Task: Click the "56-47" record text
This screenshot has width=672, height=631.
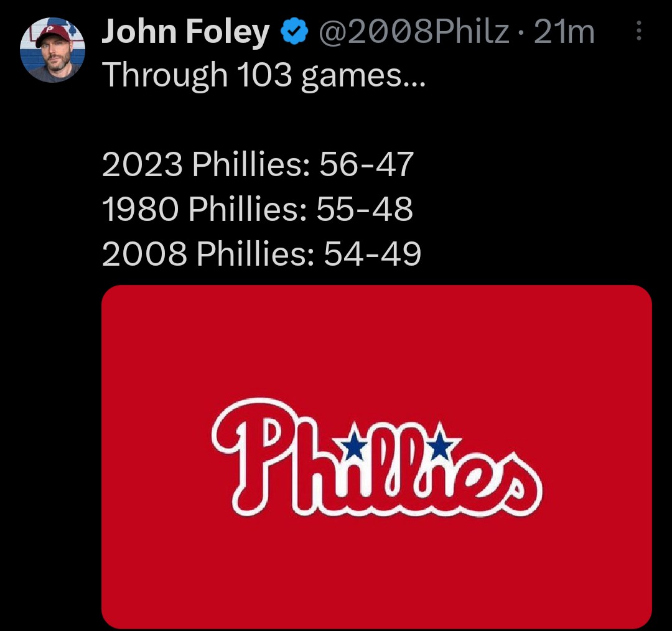Action: click(366, 165)
